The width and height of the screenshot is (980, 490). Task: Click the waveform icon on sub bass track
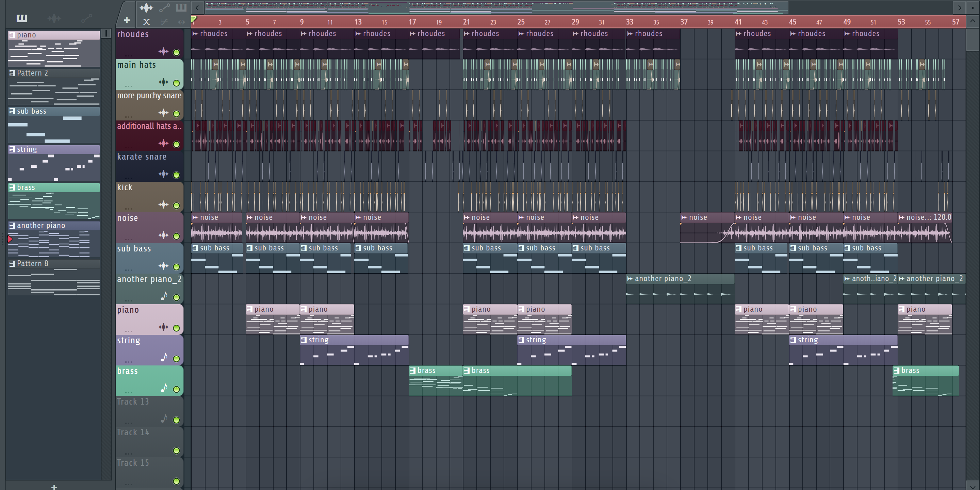tap(164, 265)
